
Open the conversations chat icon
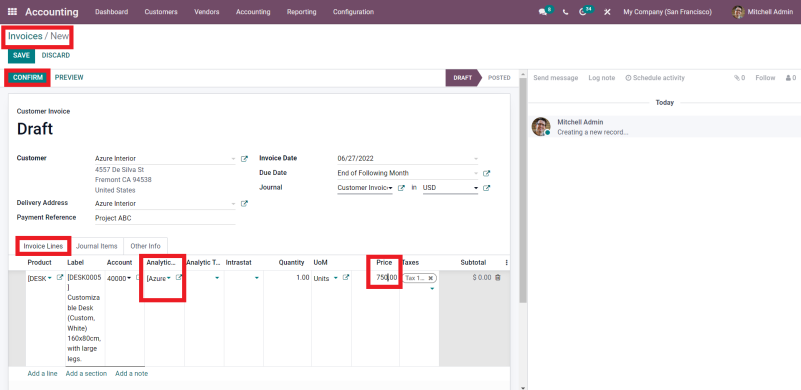[x=543, y=12]
